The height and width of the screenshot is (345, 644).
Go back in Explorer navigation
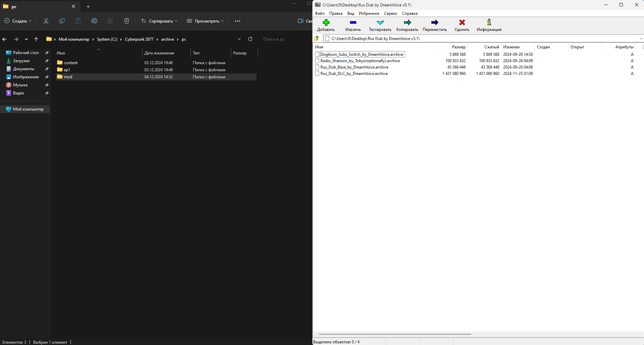4,39
